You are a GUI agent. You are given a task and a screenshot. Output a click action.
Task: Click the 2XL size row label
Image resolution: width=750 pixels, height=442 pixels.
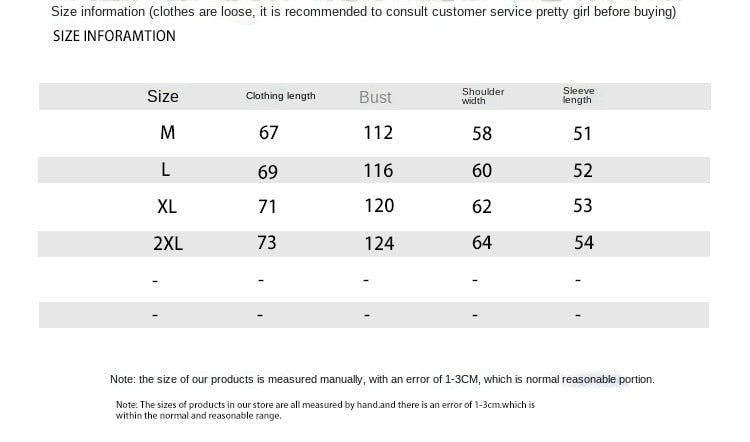point(168,243)
